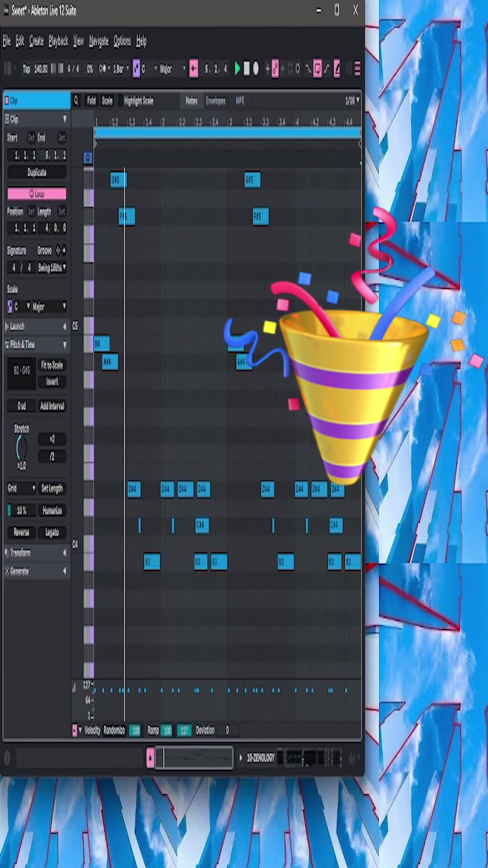Click the Legato button
This screenshot has width=488, height=868.
[x=52, y=533]
